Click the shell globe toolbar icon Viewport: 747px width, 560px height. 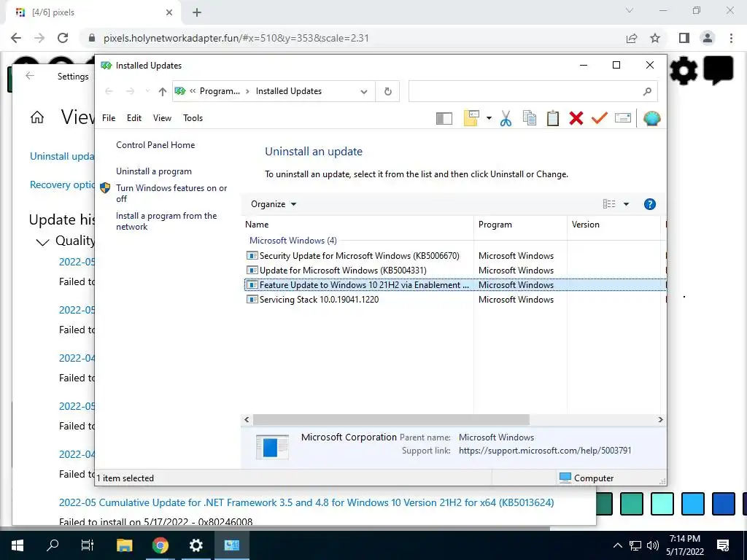pos(651,118)
